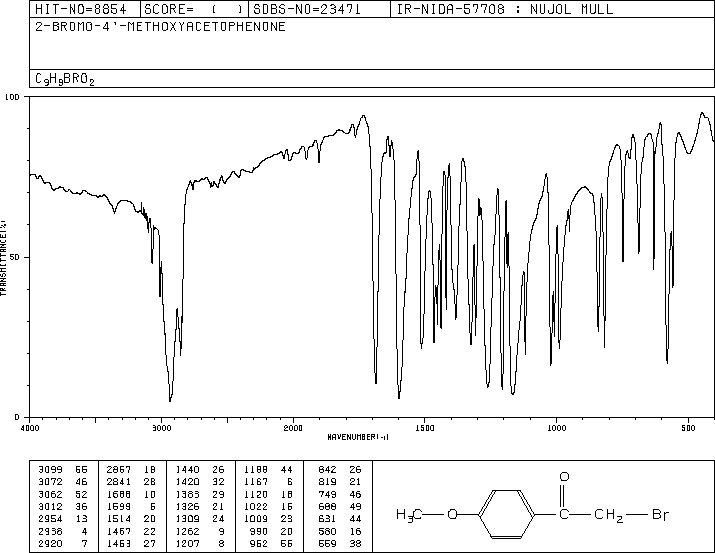The width and height of the screenshot is (715, 553).
Task: Click the C9H9BRO2 molecular formula
Action: [65, 79]
